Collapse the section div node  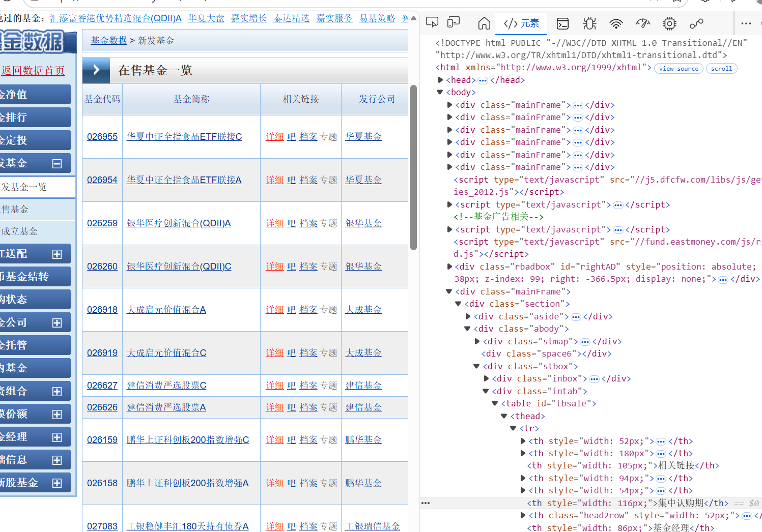click(x=459, y=304)
